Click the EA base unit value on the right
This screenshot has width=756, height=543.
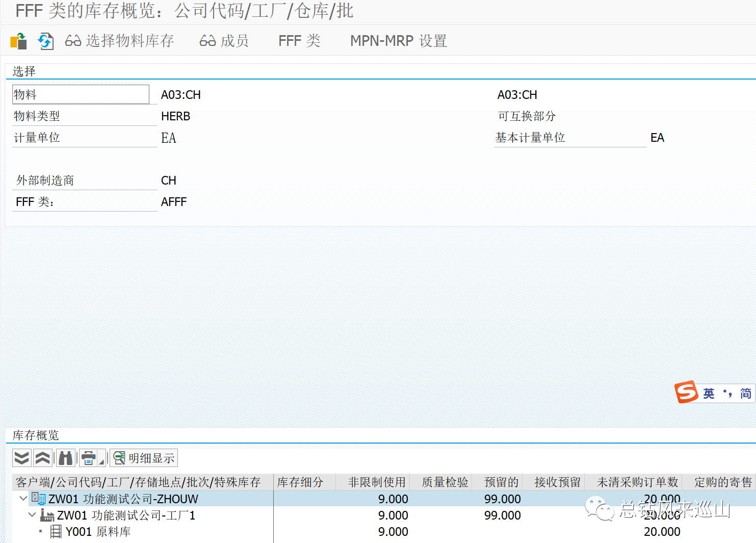[x=658, y=138]
